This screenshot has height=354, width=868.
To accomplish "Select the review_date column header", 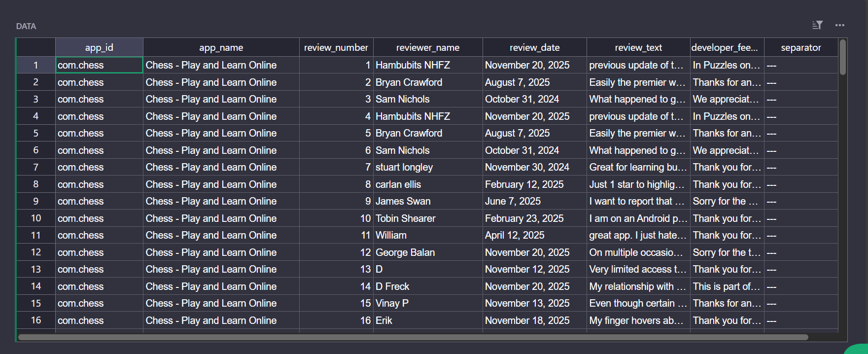I will point(535,47).
